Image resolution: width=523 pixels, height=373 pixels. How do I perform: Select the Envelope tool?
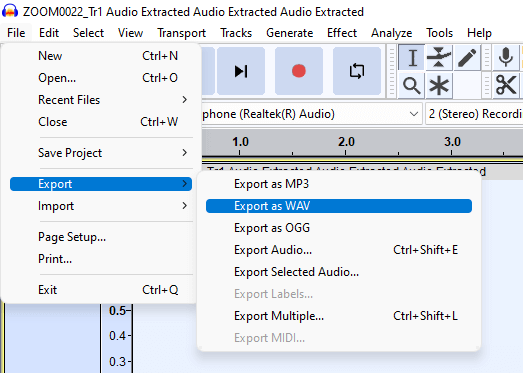(x=439, y=57)
